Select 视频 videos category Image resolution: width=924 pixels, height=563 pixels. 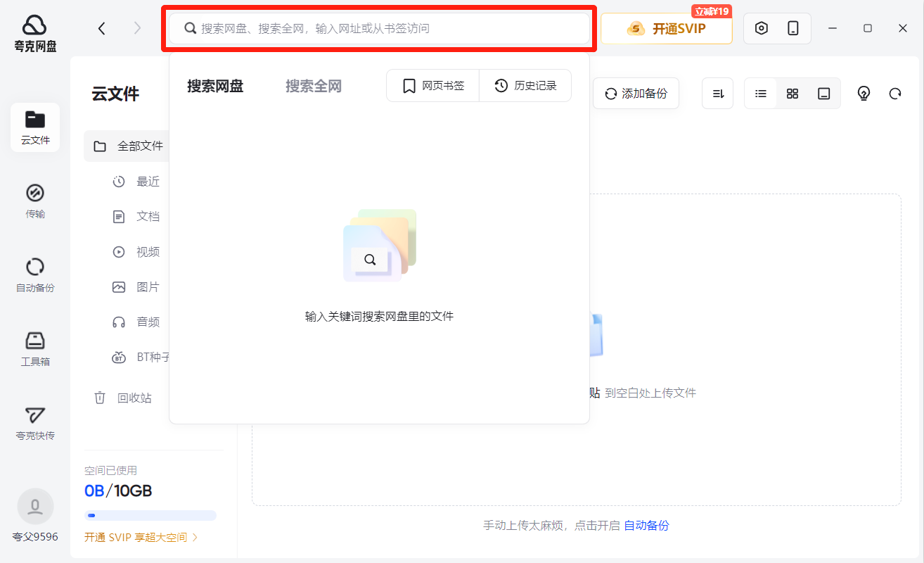[x=137, y=252]
